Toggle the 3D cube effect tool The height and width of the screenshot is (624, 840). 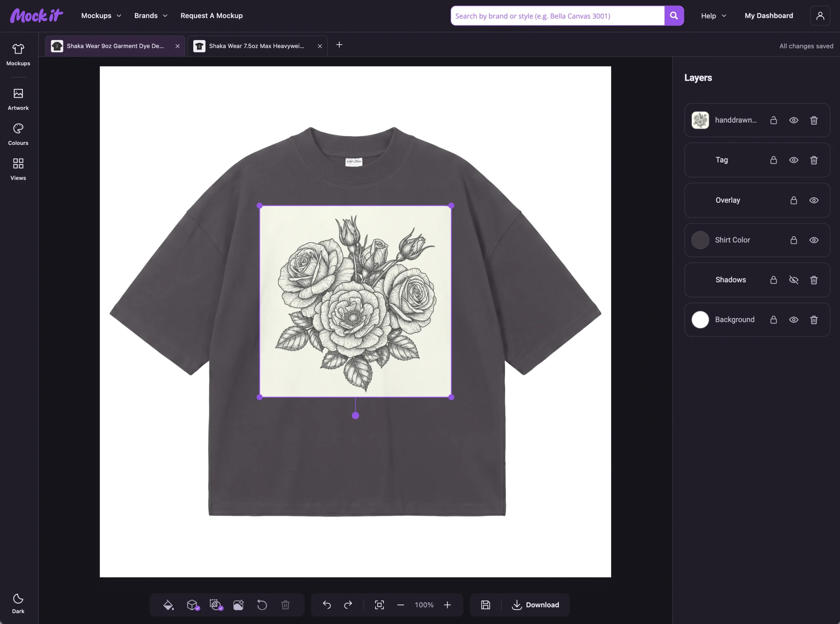(193, 605)
